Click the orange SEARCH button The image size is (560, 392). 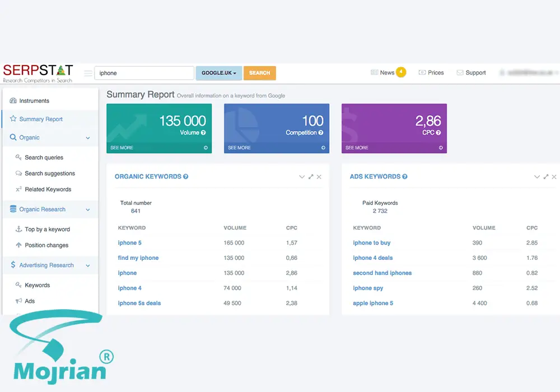coord(260,73)
